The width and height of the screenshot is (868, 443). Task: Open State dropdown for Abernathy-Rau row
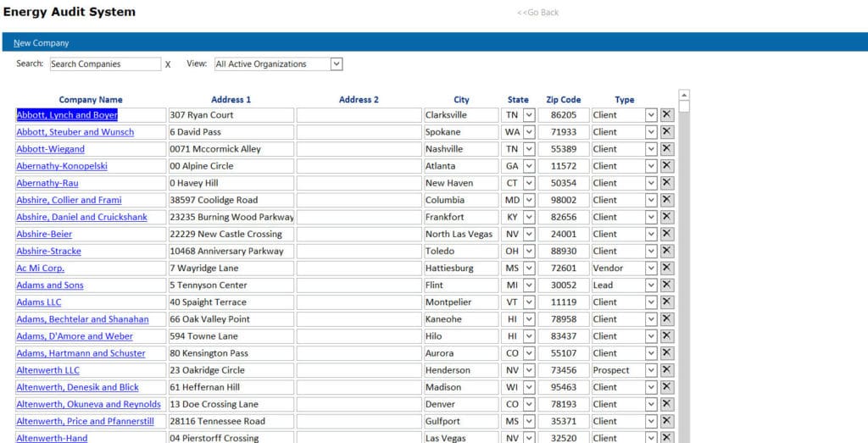[x=529, y=183]
